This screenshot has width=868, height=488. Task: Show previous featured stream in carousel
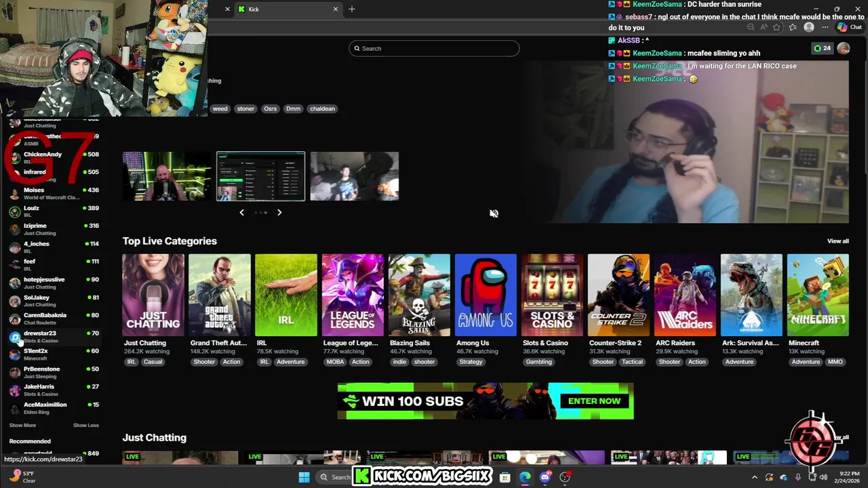(x=241, y=212)
